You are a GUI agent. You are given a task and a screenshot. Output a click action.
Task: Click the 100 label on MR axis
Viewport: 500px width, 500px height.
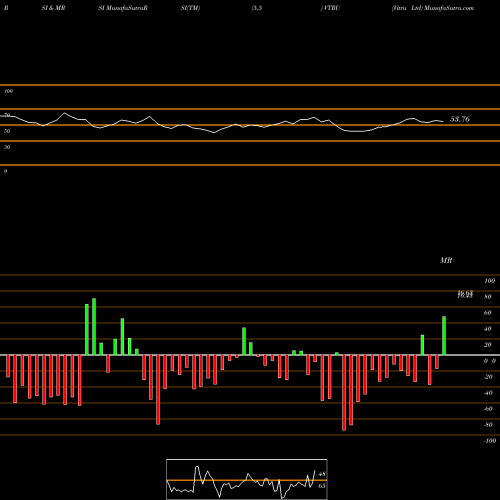tap(489, 281)
